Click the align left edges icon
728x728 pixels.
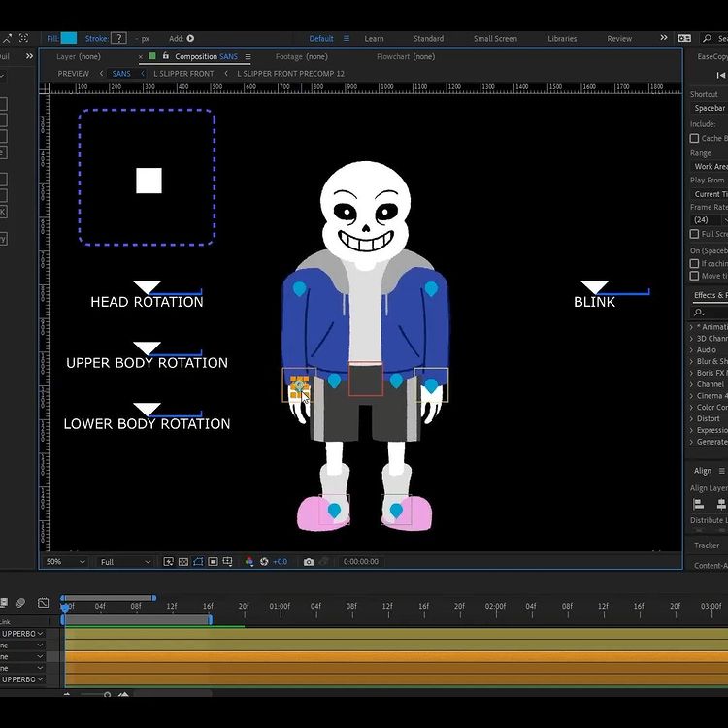point(698,504)
